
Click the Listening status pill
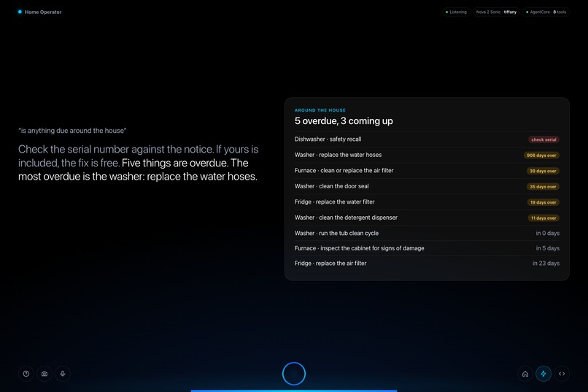click(x=456, y=12)
